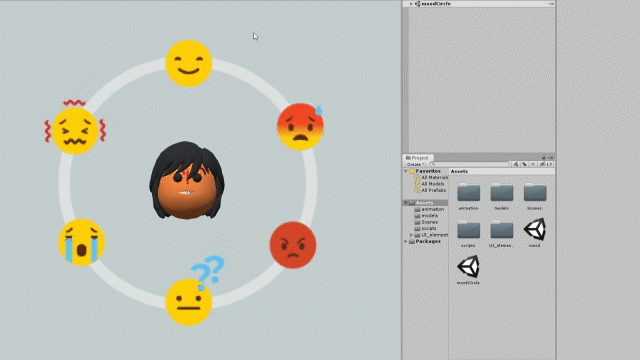This screenshot has height=360, width=640.
Task: Open the Scenes folder thumbnail in Assets
Action: tap(535, 192)
